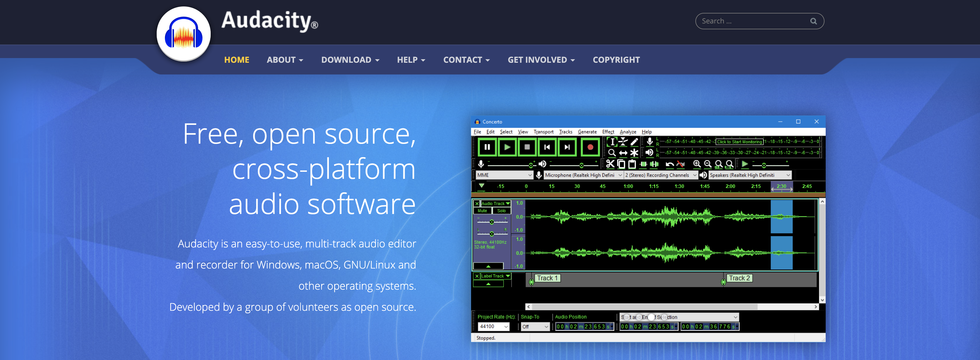Click the Audacity headphones logo
The width and height of the screenshot is (980, 360).
tap(184, 34)
